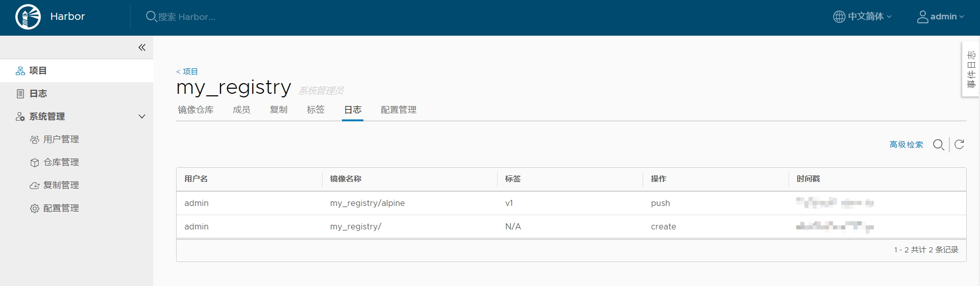Viewport: 980px width, 286px height.
Task: Click the create operation cell
Action: [664, 227]
